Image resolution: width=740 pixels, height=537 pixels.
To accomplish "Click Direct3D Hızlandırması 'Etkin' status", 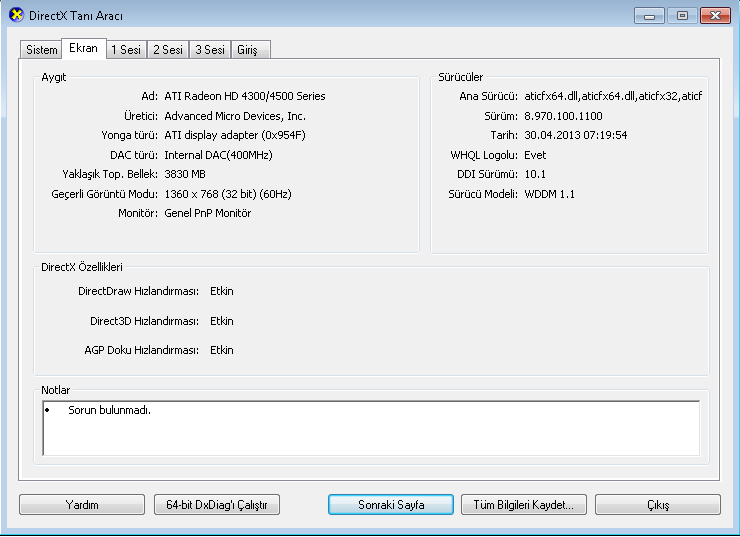I will 221,321.
